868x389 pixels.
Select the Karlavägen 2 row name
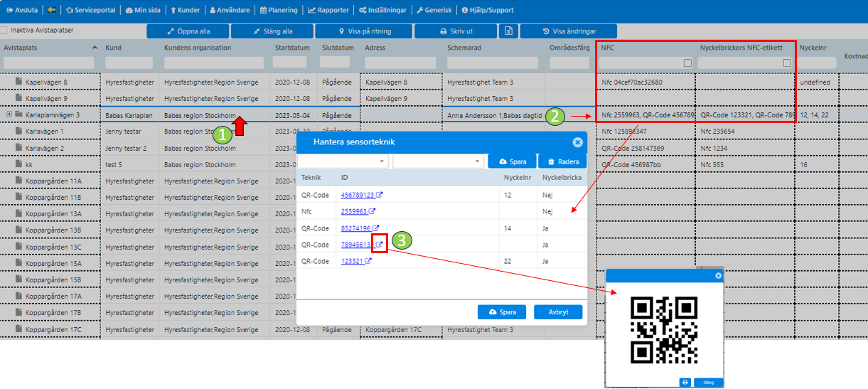(45, 148)
